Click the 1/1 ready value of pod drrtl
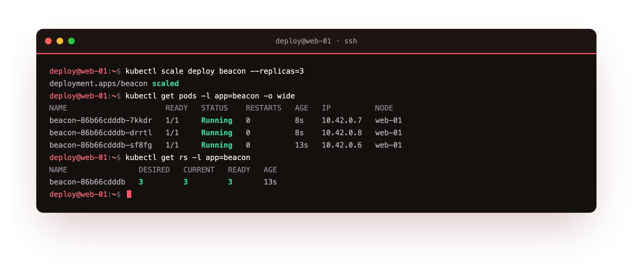This screenshot has width=644, height=279. click(x=172, y=133)
